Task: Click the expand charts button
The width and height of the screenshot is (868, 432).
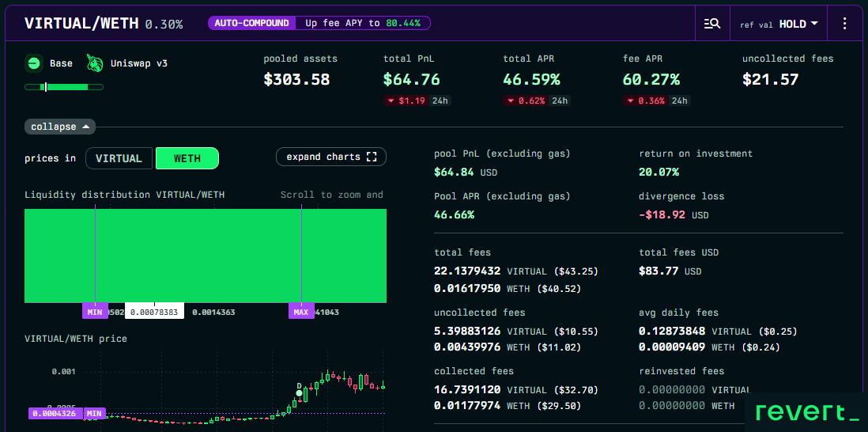Action: [331, 157]
